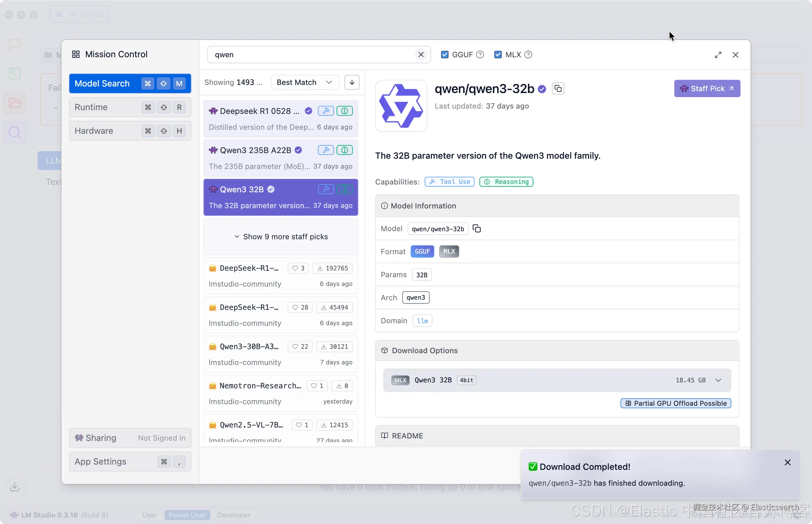Viewport: 812px width, 524px height.
Task: Uncheck the MLX format checkbox
Action: (498, 55)
